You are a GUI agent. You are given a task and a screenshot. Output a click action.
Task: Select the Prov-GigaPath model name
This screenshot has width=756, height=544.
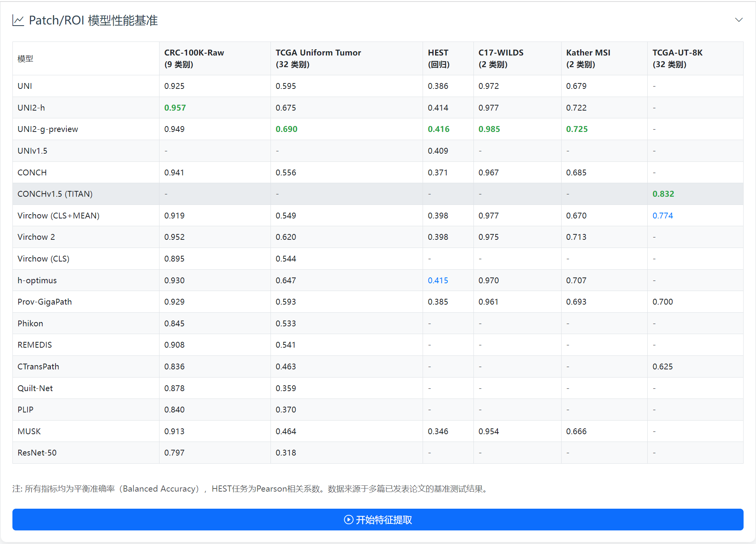45,302
